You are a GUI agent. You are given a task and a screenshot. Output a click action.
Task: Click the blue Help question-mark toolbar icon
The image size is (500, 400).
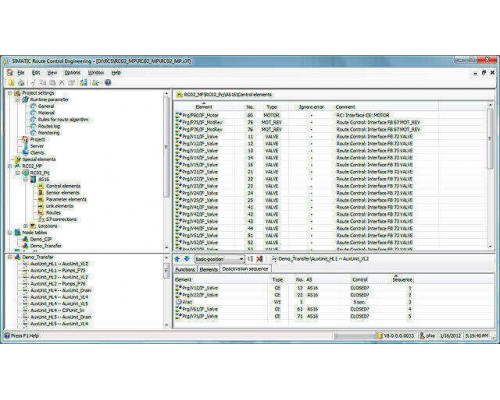click(108, 82)
